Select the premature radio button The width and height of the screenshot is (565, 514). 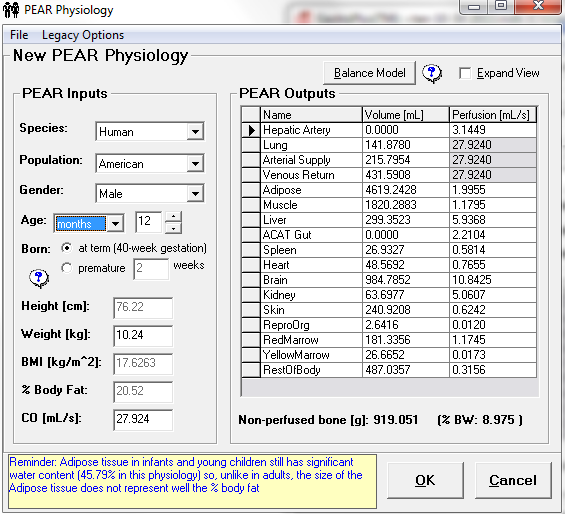[x=66, y=268]
